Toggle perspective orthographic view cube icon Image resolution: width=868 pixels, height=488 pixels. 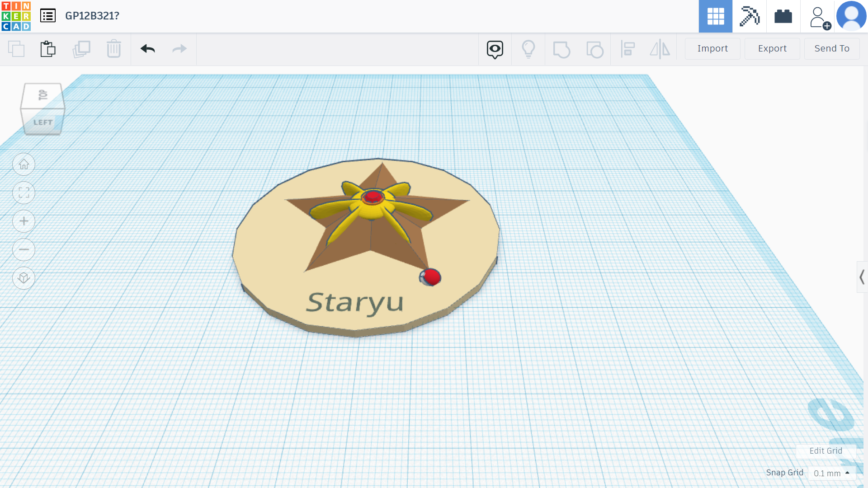point(24,278)
